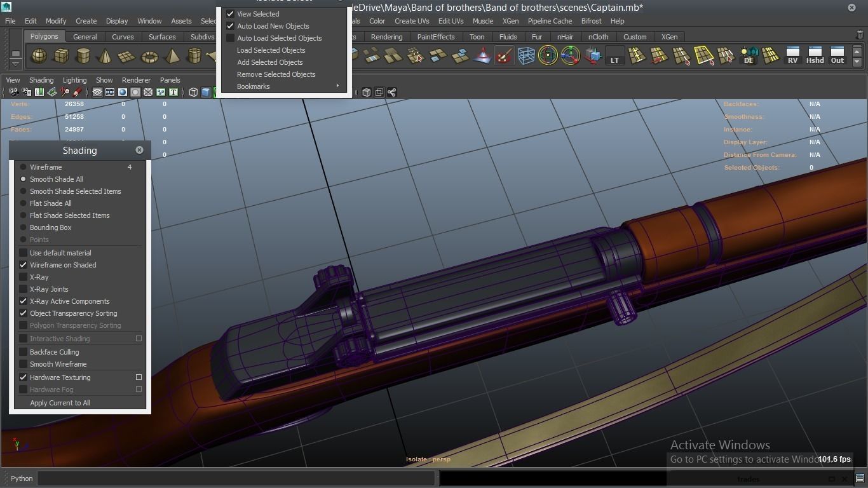Enable the Use default material checkbox

pyautogui.click(x=24, y=253)
